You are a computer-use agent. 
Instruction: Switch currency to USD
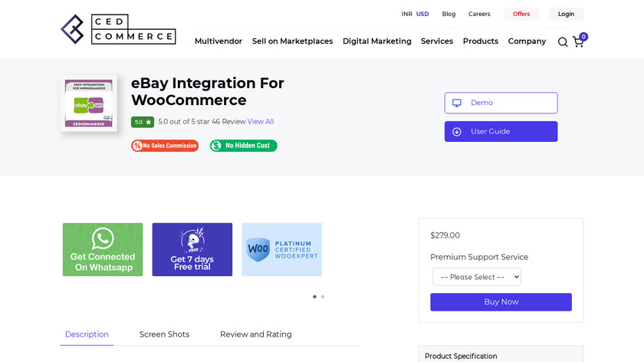(x=422, y=14)
